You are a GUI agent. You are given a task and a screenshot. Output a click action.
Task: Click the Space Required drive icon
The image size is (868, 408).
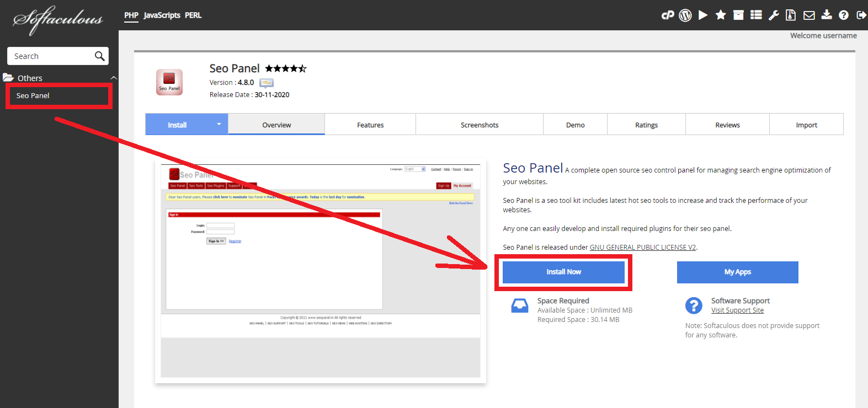coord(520,306)
